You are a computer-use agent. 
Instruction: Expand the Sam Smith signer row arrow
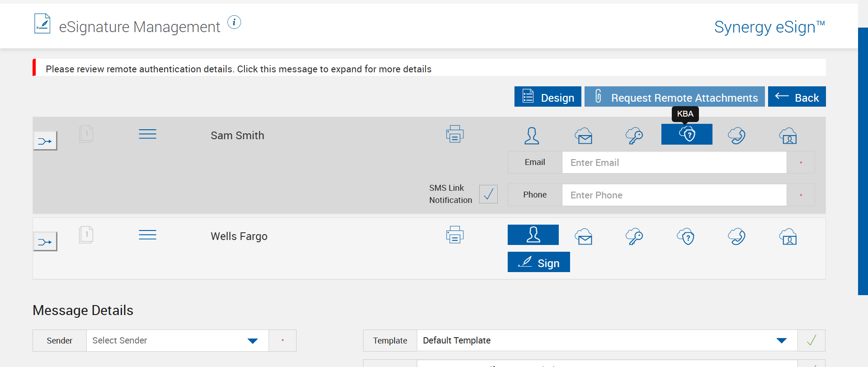(45, 141)
